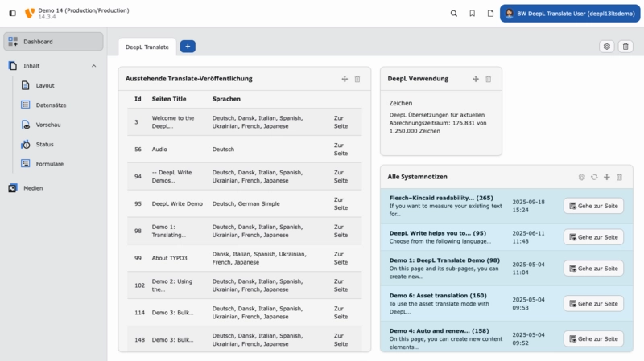The image size is (644, 361).
Task: Remove the Alle Systemnotizen widget
Action: click(619, 177)
